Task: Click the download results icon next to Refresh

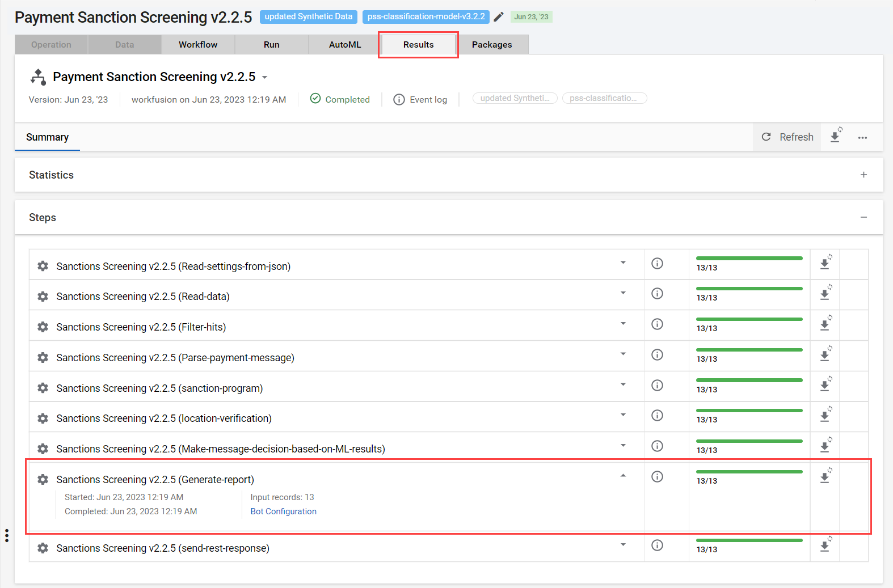Action: click(x=836, y=136)
